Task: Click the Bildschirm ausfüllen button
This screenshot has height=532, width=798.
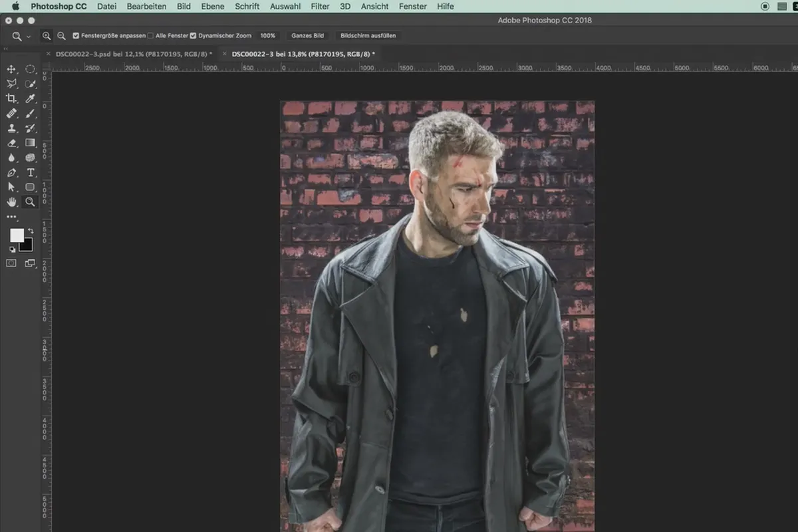Action: (x=368, y=36)
